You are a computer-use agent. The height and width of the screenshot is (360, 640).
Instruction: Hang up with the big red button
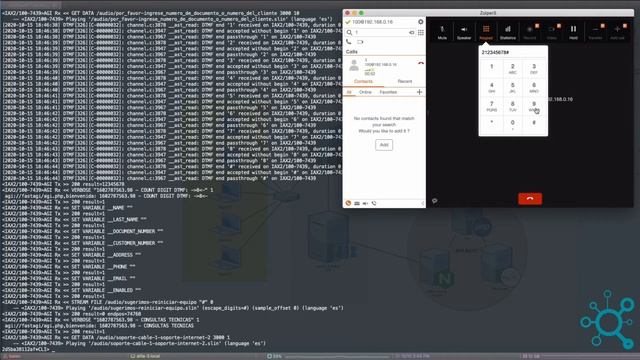(x=530, y=199)
